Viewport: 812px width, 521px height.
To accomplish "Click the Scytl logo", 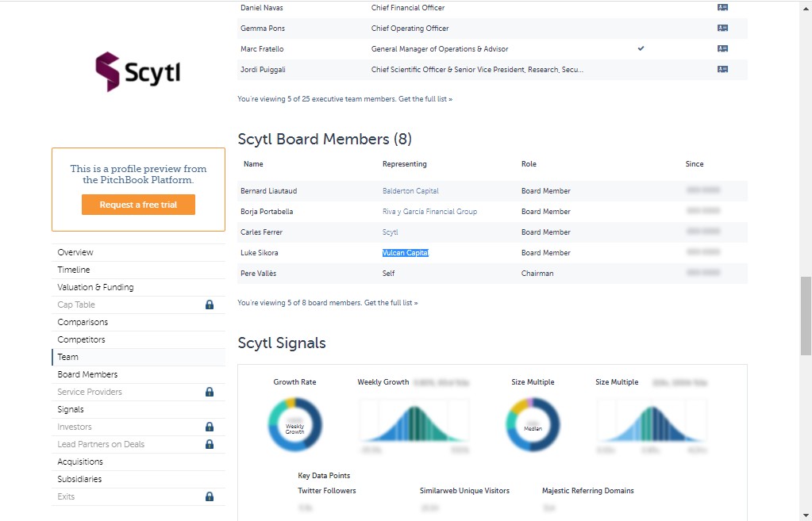I will click(x=138, y=72).
